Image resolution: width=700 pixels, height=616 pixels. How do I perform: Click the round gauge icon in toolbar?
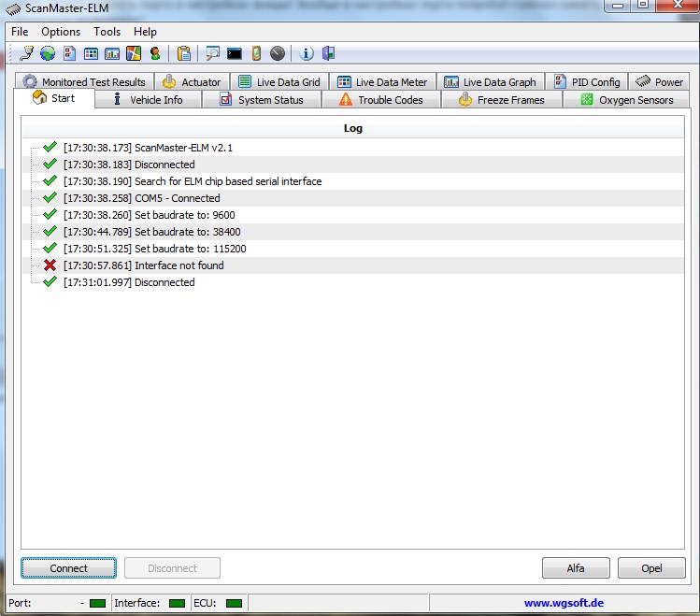click(x=278, y=53)
